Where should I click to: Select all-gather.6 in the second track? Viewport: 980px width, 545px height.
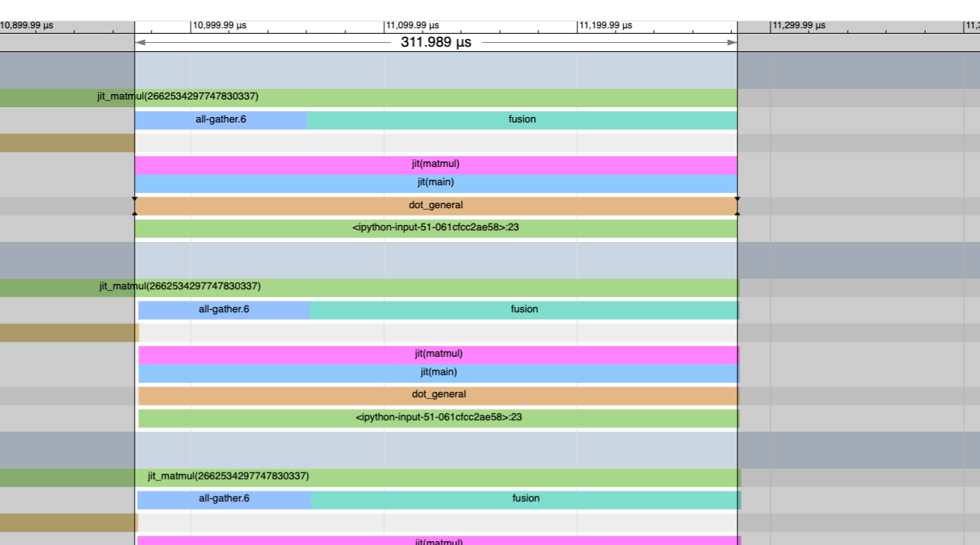click(x=224, y=309)
